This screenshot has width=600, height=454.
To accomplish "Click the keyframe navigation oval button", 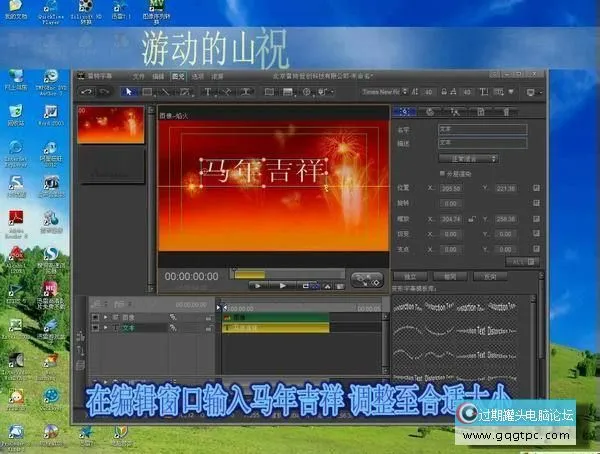I will tap(367, 280).
